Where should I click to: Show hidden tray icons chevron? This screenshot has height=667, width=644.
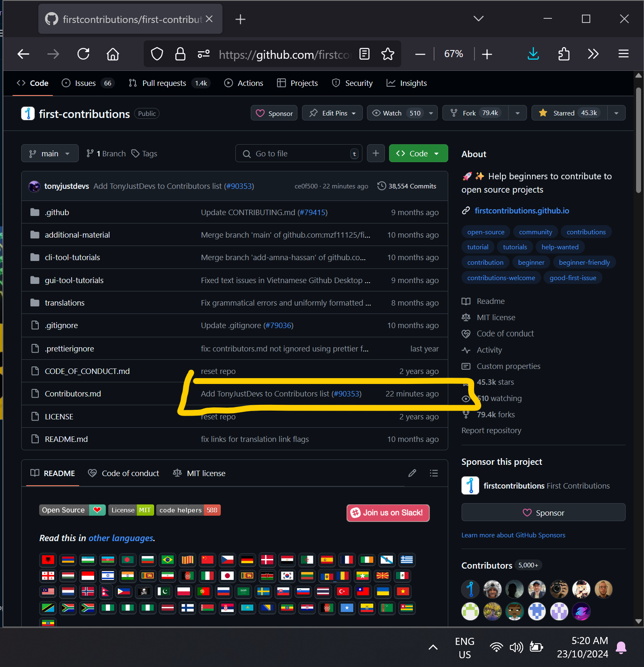tap(433, 647)
